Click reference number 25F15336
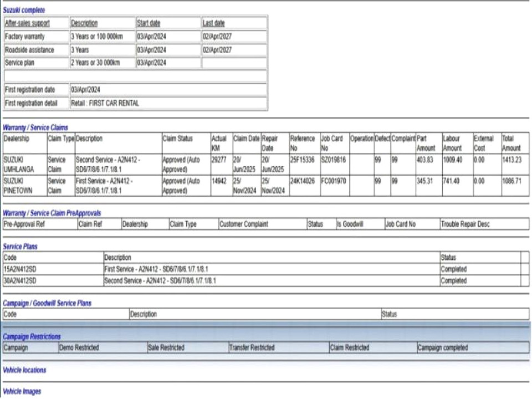The width and height of the screenshot is (532, 399). point(302,160)
